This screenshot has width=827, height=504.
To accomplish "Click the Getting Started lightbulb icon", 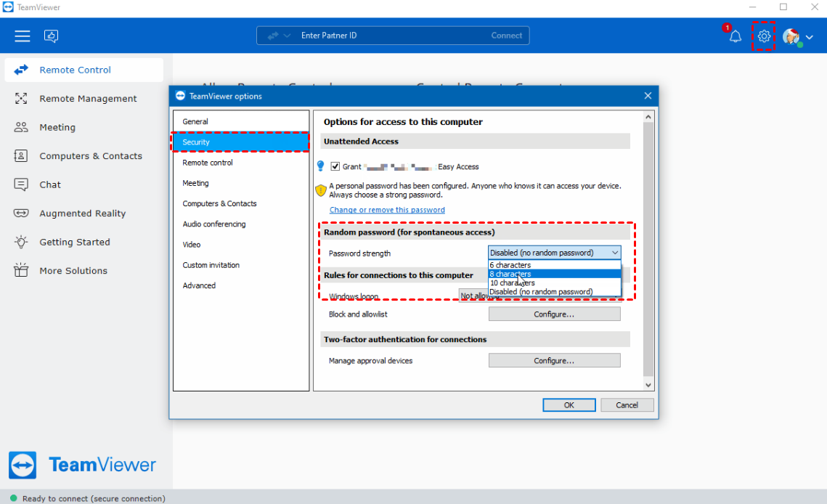I will tap(21, 242).
